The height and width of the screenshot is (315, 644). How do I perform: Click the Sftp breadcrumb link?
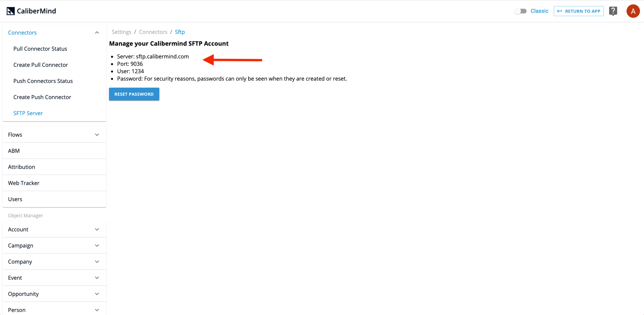click(x=180, y=32)
